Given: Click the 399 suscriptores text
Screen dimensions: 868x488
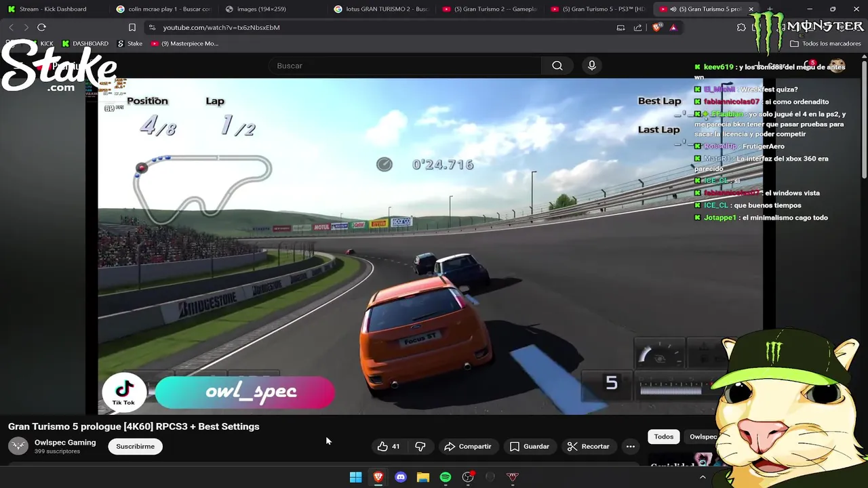Looking at the screenshot, I should tap(57, 451).
